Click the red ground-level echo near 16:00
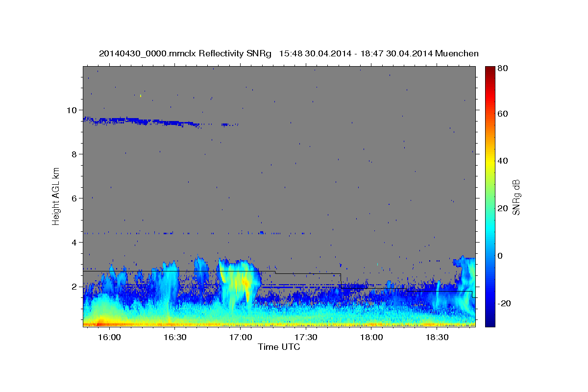The width and height of the screenshot is (588, 392). pos(100,323)
